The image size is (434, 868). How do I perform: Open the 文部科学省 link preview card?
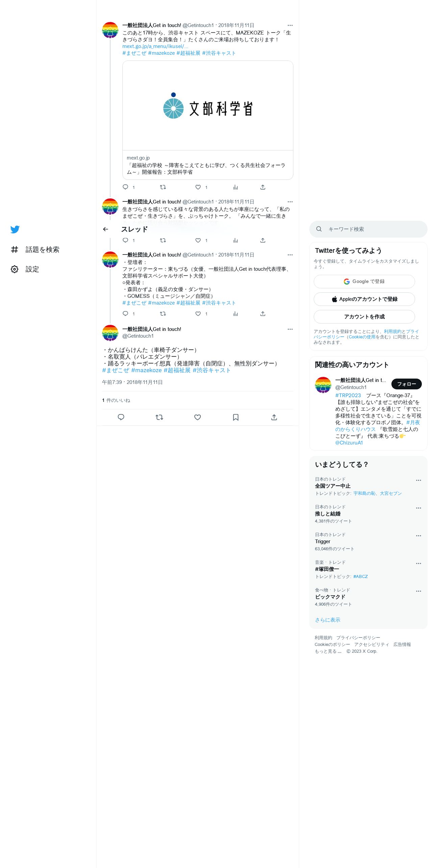pos(208,120)
